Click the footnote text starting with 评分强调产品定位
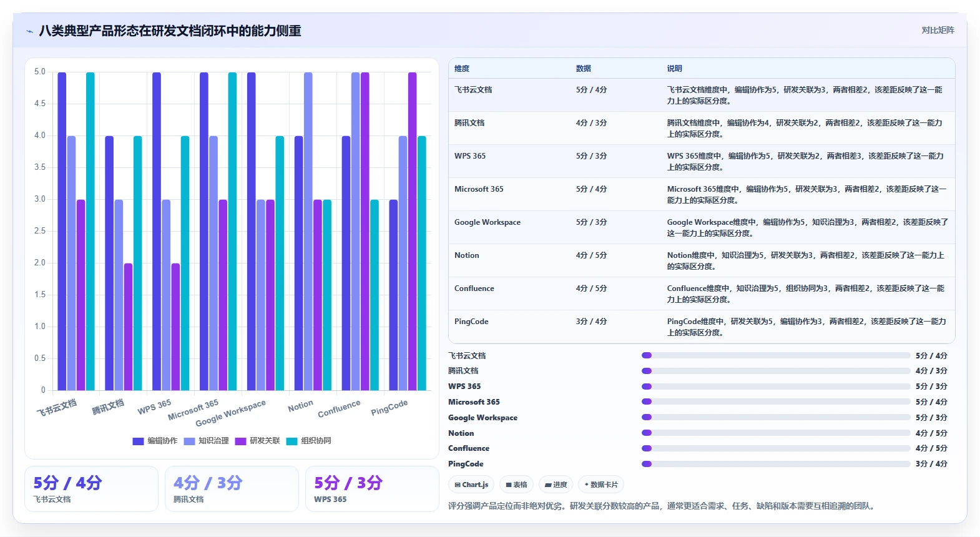Screen dimensions: 980x537 point(662,506)
